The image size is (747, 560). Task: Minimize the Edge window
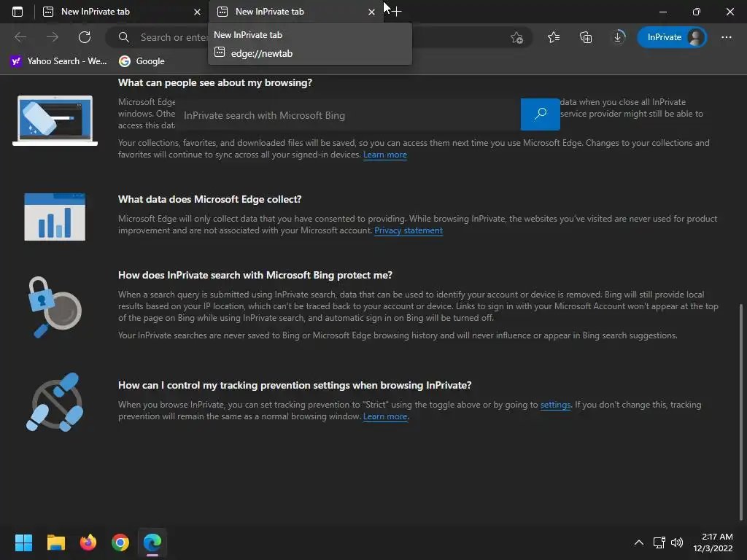click(x=663, y=12)
